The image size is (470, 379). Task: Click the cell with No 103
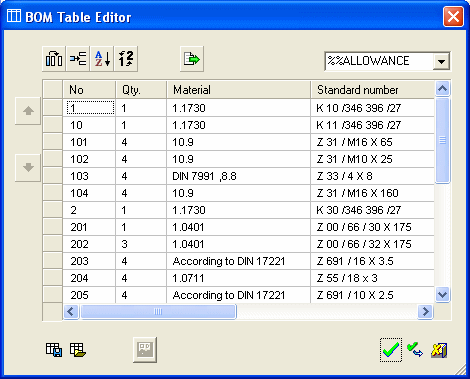click(89, 176)
